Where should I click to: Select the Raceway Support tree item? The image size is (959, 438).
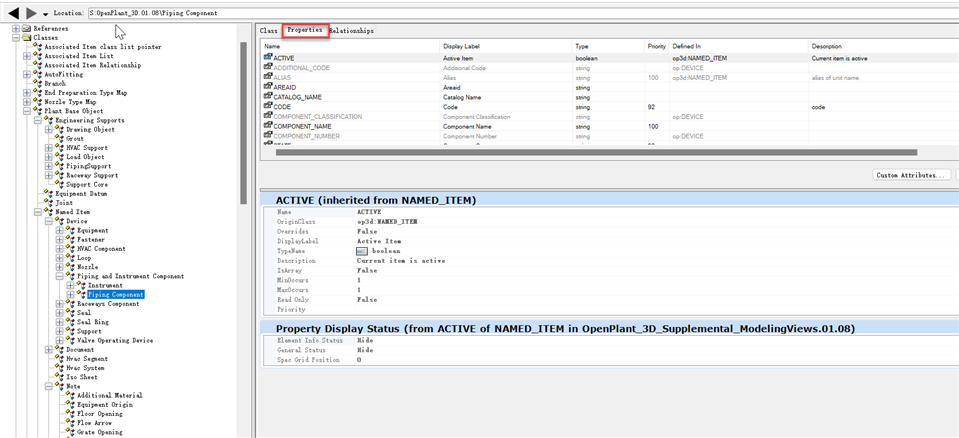click(92, 176)
